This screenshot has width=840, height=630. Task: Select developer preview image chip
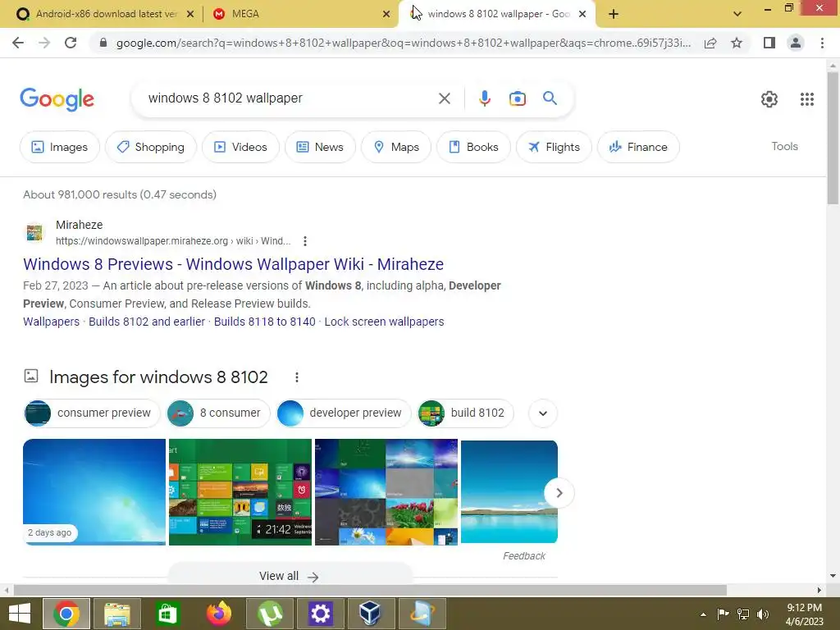pos(344,413)
